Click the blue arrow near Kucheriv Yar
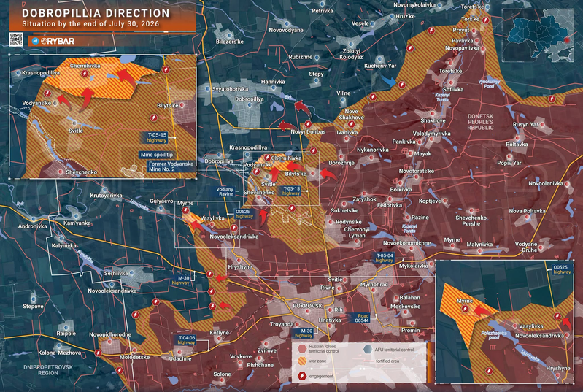Screen dimensions: 583x392 point(387,81)
